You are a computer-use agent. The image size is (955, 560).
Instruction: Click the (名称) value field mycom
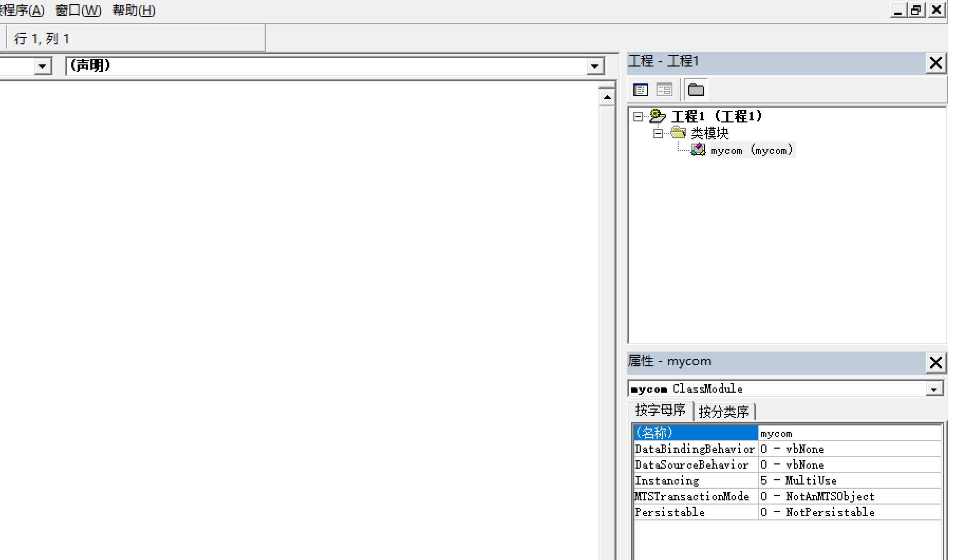tap(848, 433)
